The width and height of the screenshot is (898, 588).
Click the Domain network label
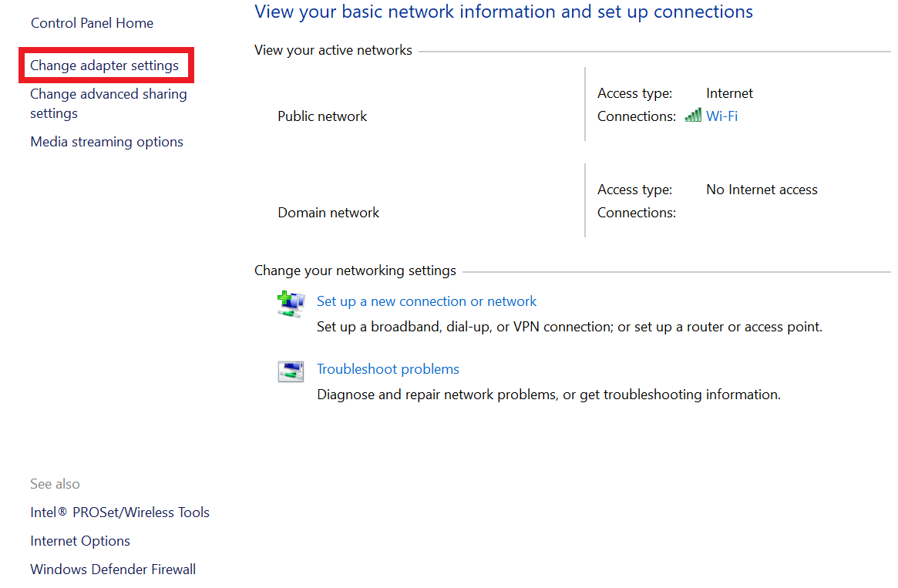coord(328,213)
